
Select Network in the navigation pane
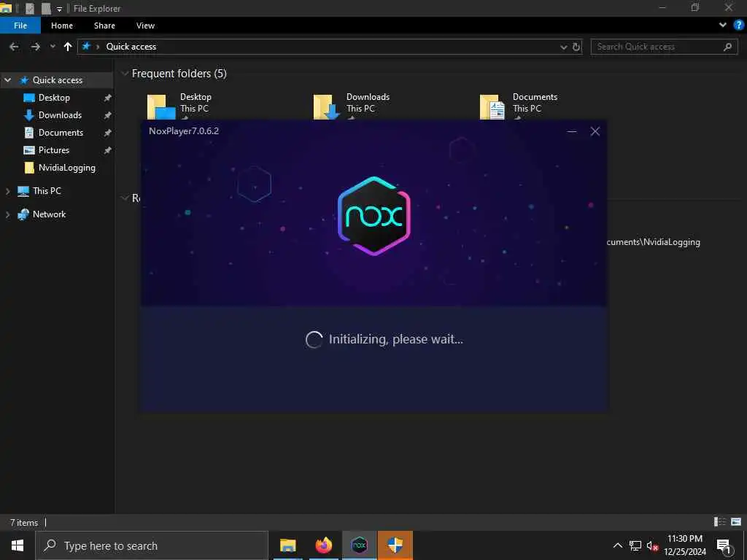(49, 214)
